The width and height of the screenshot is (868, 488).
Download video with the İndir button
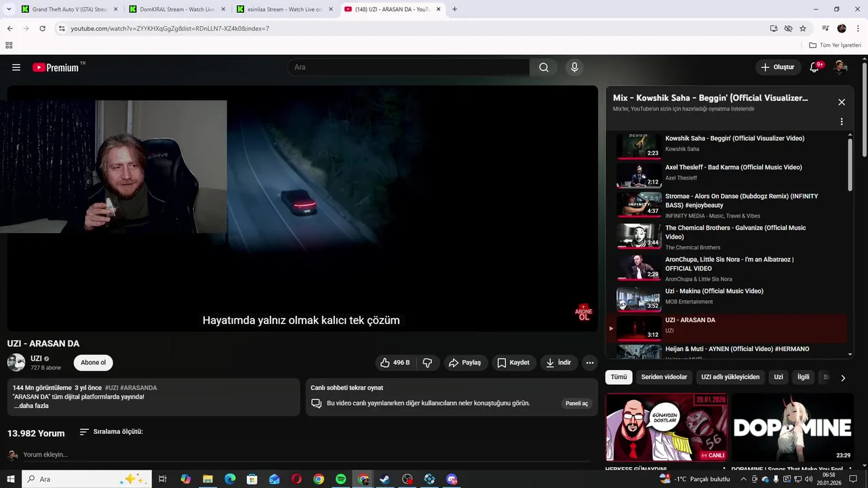click(x=559, y=363)
